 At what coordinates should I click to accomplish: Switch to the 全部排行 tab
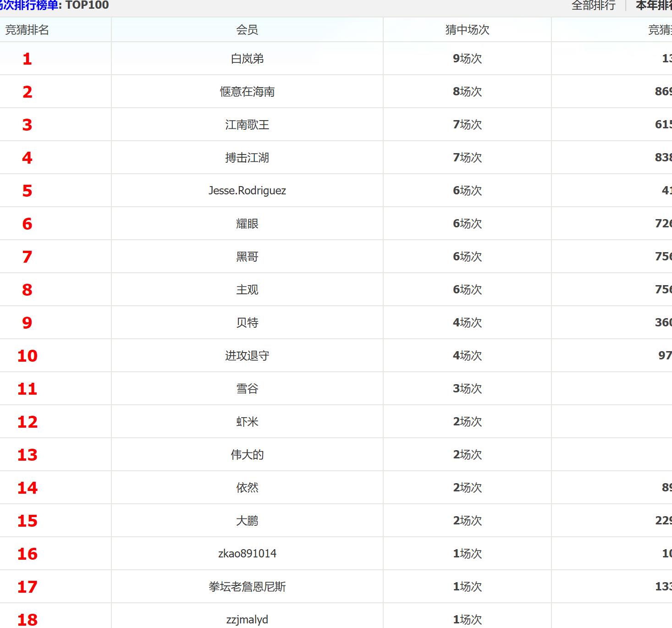click(593, 6)
